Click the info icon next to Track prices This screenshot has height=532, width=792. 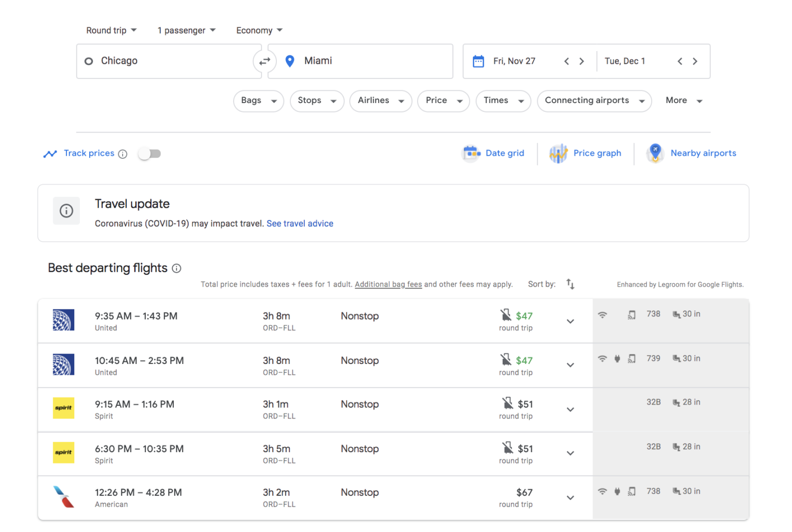123,154
